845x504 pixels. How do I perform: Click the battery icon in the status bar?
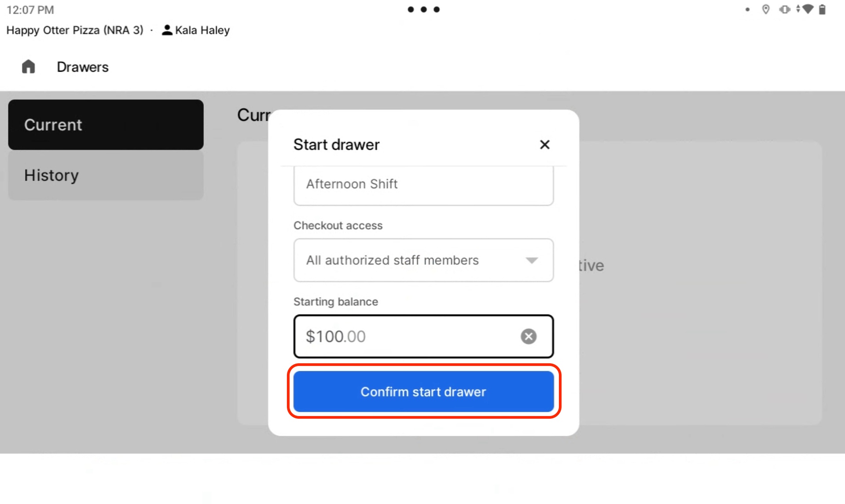point(823,9)
